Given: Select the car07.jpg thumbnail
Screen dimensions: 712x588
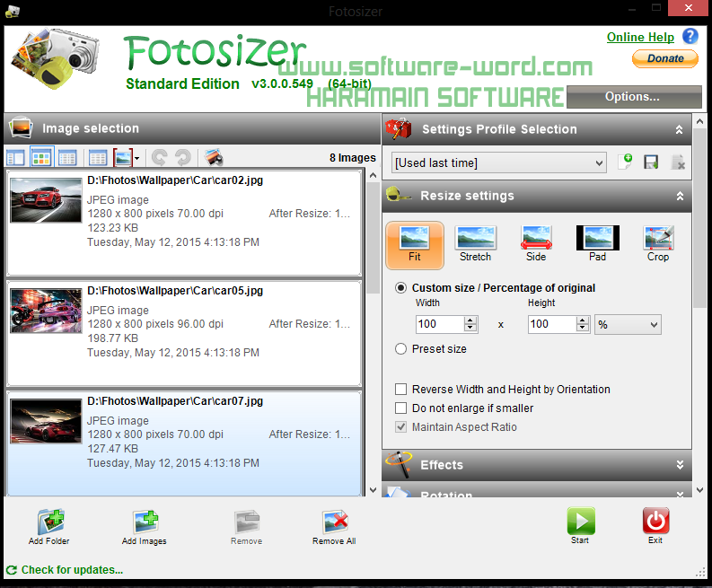Looking at the screenshot, I should click(46, 421).
